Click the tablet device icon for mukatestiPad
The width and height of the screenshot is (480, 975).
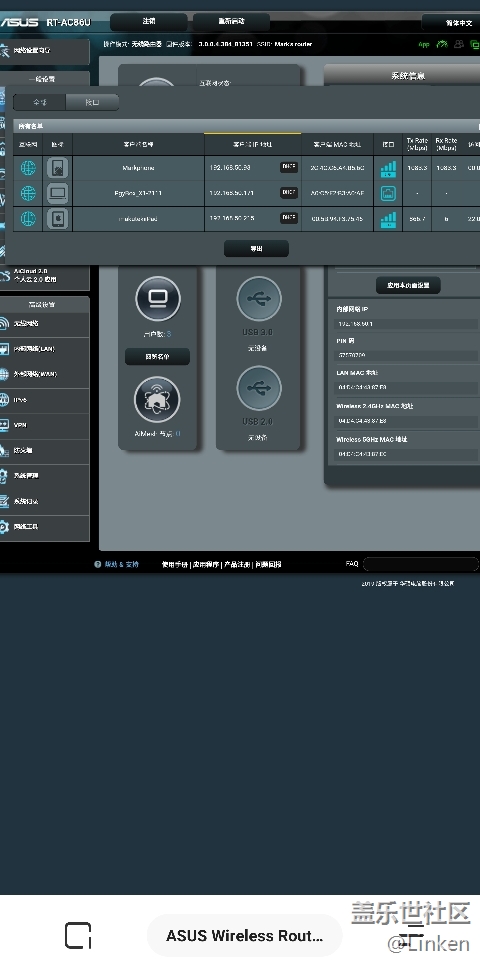click(x=58, y=219)
